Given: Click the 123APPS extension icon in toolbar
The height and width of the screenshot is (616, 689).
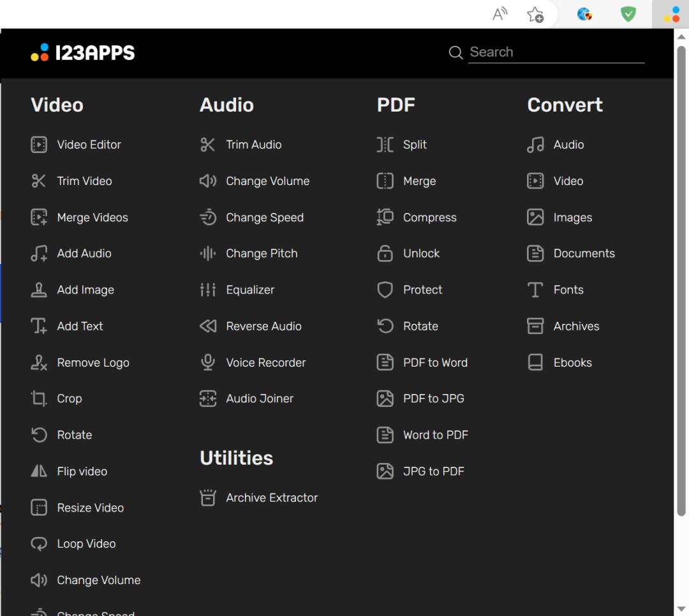Looking at the screenshot, I should coord(670,14).
